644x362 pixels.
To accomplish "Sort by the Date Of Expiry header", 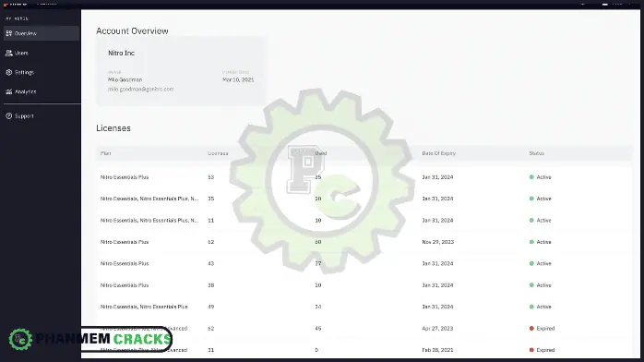I will point(438,153).
